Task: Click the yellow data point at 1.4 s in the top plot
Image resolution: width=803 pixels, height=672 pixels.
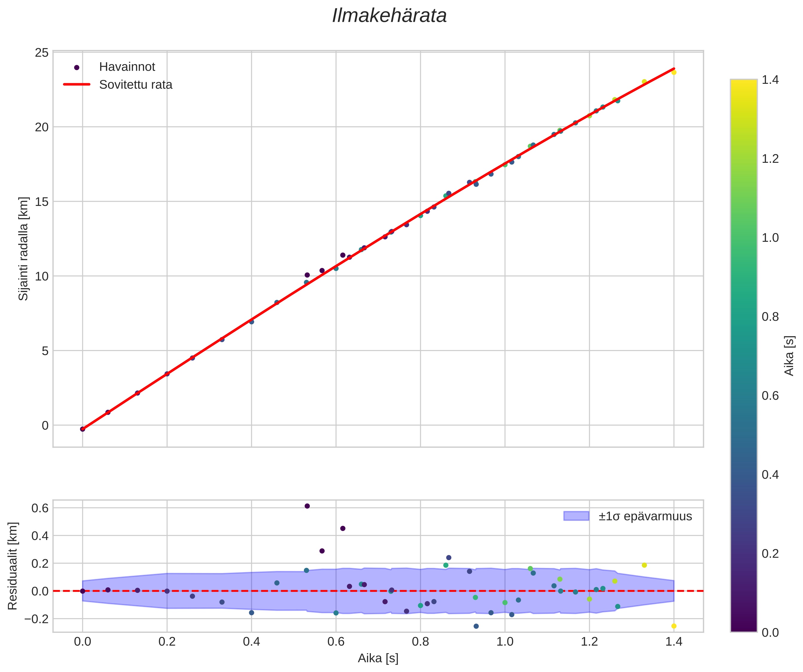Action: [x=674, y=72]
